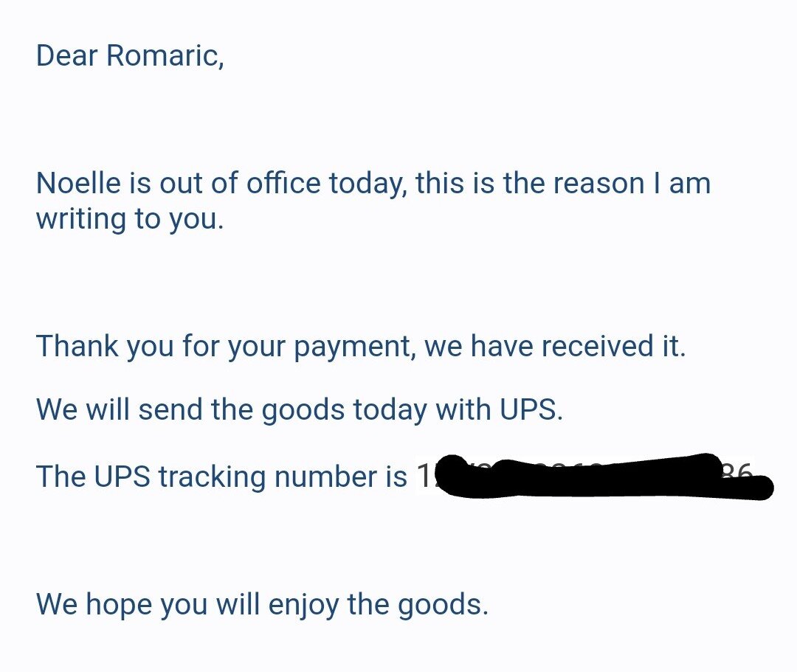Click the line "writing to you."
Image resolution: width=797 pixels, height=672 pixels.
click(130, 220)
